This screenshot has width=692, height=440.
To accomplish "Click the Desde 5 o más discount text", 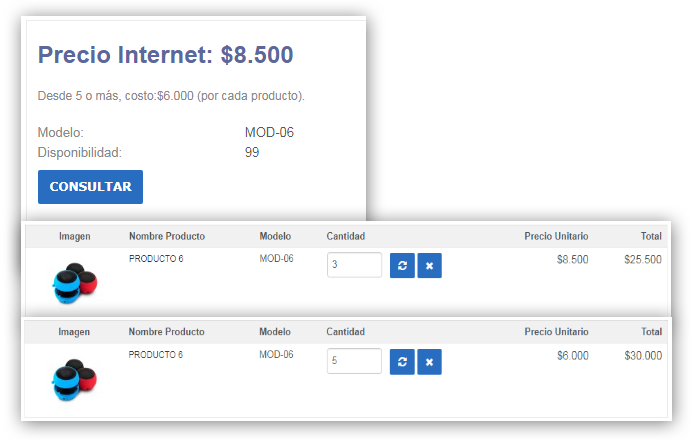I will coord(170,96).
